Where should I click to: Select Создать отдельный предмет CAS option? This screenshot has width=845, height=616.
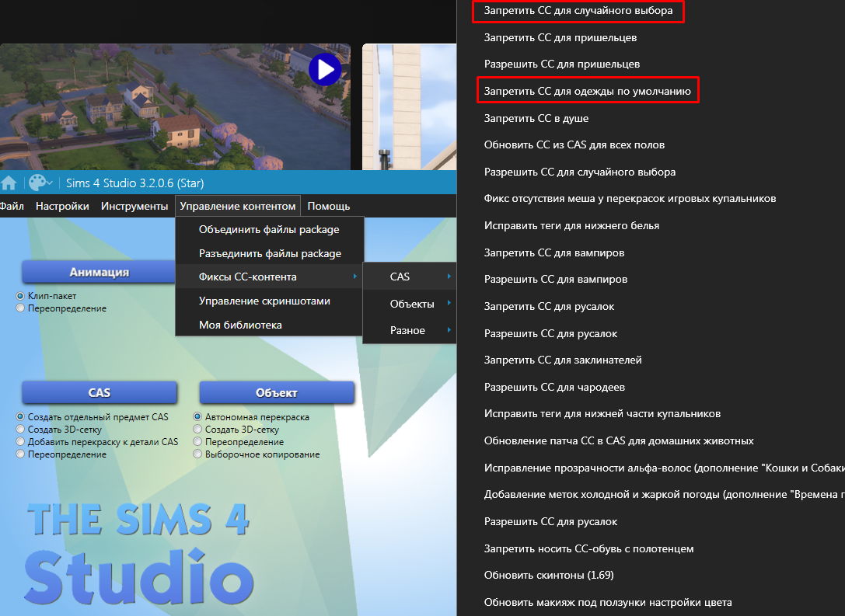20,417
